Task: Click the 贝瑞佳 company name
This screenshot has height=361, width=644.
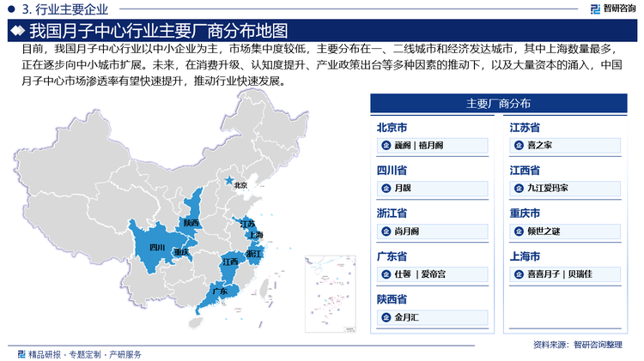Action: pyautogui.click(x=580, y=274)
